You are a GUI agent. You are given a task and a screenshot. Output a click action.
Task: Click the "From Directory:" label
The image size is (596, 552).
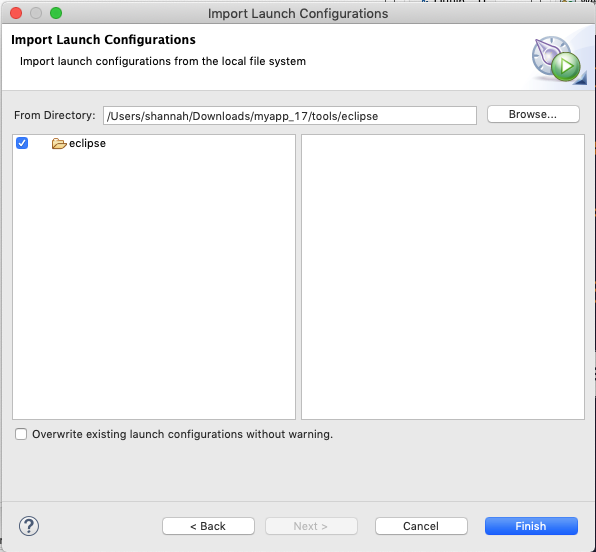[55, 115]
